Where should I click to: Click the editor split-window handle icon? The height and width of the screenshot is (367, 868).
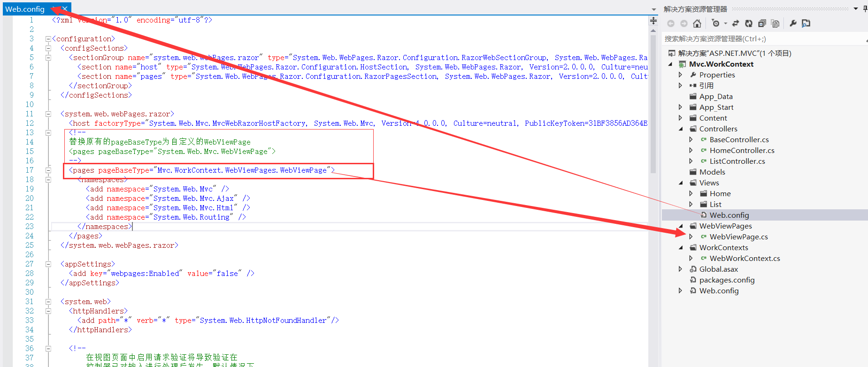(x=653, y=20)
